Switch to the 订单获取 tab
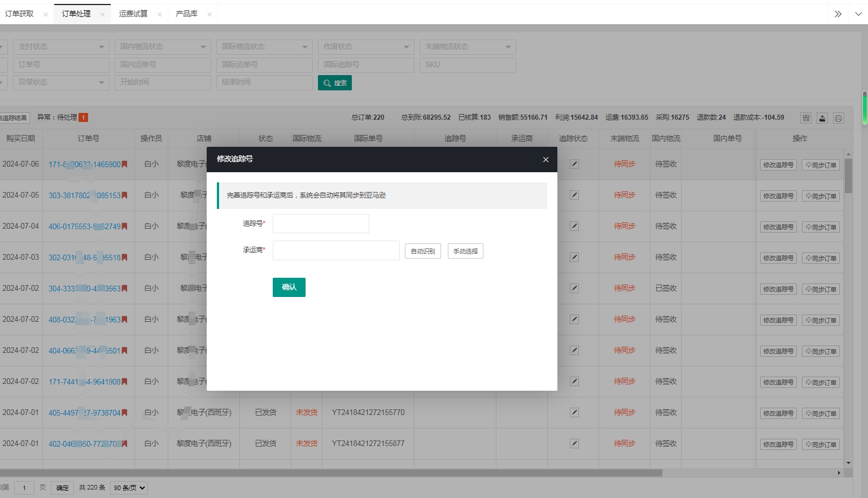868x498 pixels. 20,14
